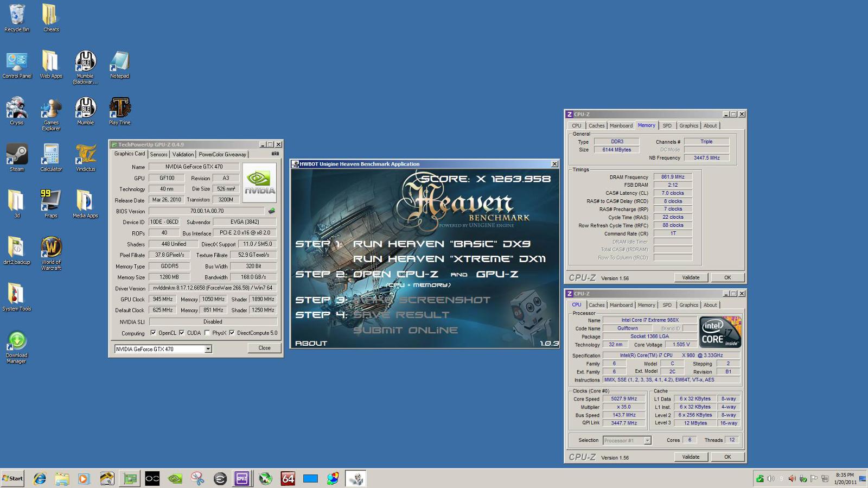Screen dimensions: 868x488
Task: Launch the Play Trine shortcut
Action: pyautogui.click(x=120, y=111)
